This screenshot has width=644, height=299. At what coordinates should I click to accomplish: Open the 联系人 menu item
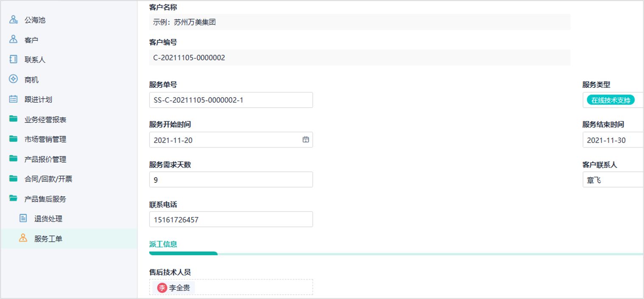[69, 59]
